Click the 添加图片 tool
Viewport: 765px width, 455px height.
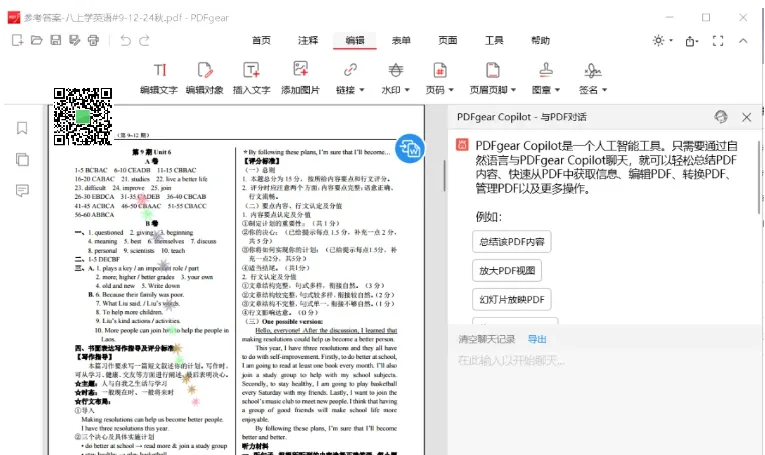[300, 78]
